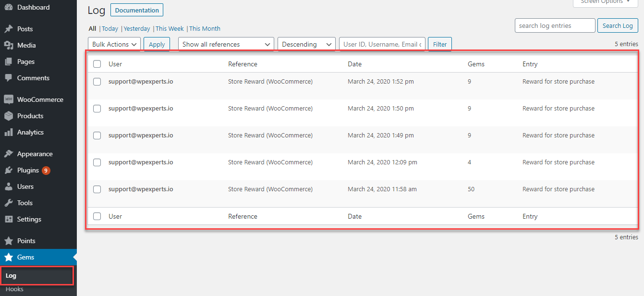Open the Plugins plug icon
This screenshot has height=296, width=644.
tap(9, 170)
